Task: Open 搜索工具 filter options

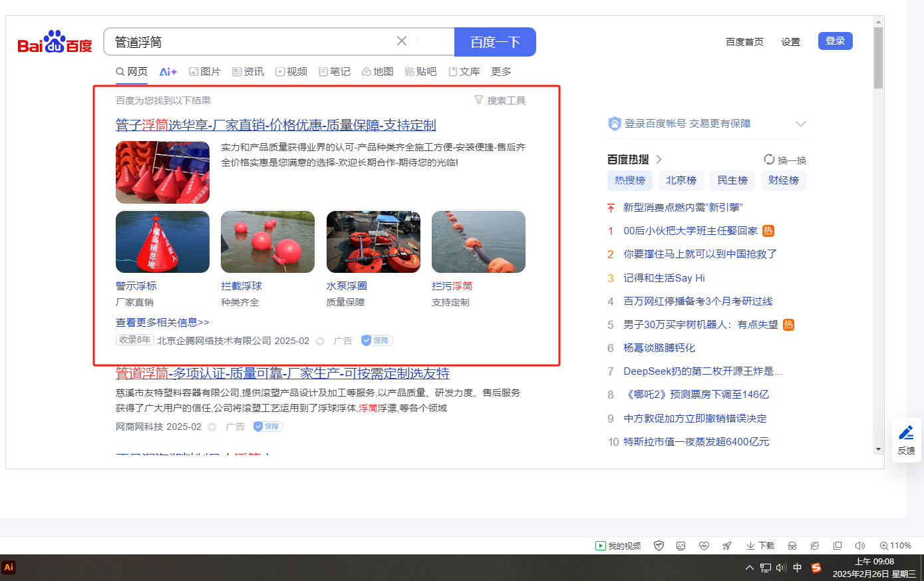Action: [500, 100]
